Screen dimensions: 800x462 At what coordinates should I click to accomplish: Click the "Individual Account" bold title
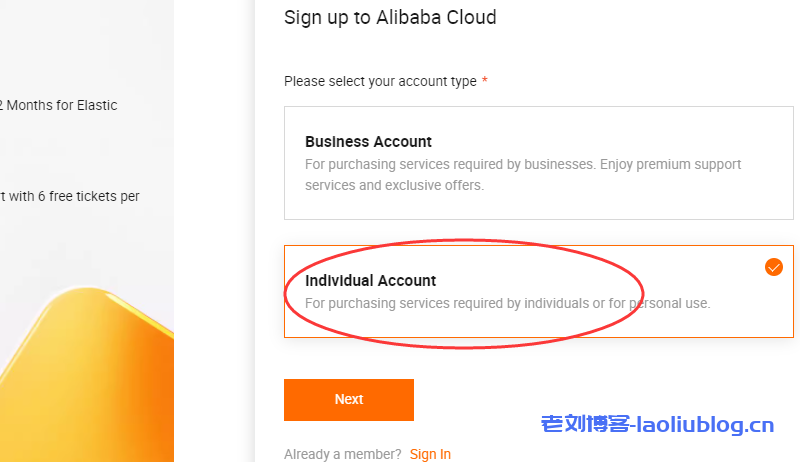tap(370, 281)
